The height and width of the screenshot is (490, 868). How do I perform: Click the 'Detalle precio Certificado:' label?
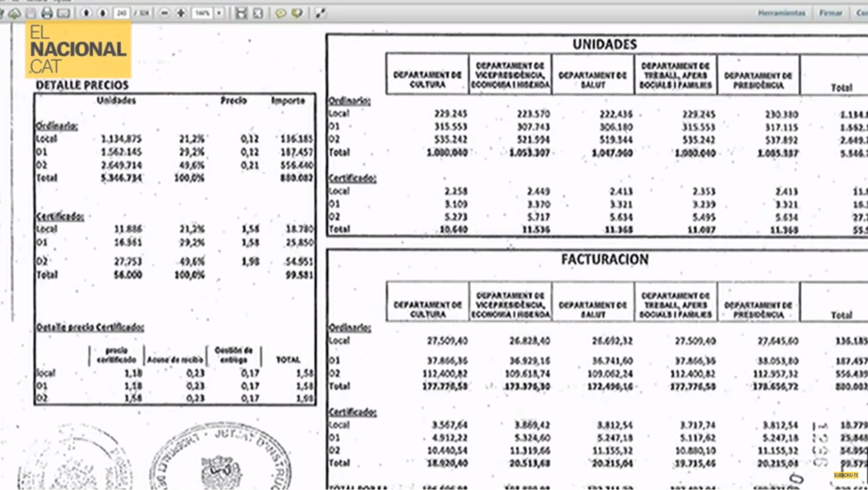click(x=90, y=327)
